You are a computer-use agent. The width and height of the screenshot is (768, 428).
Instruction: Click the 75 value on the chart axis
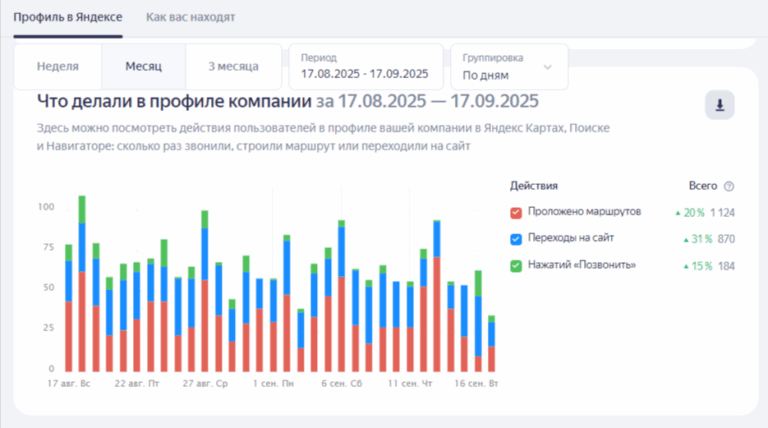pyautogui.click(x=48, y=247)
